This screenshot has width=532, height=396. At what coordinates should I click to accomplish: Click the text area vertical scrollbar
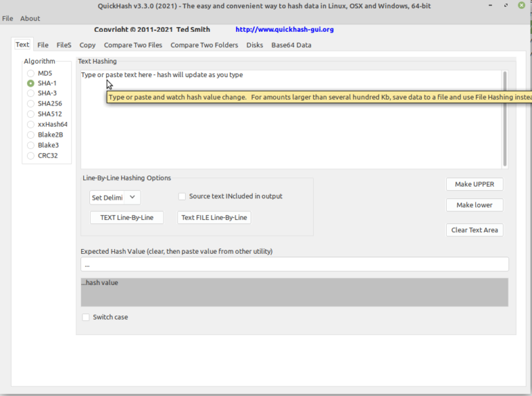pos(505,118)
